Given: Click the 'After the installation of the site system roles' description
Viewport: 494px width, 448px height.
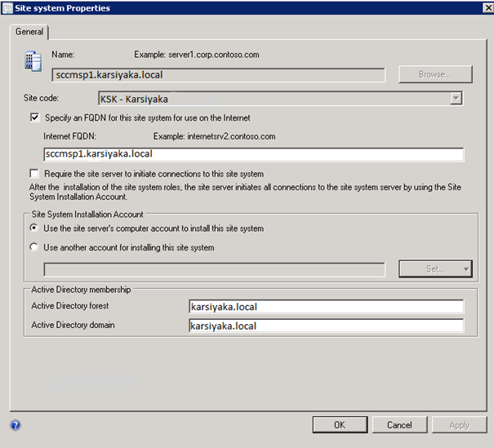Looking at the screenshot, I should point(245,192).
